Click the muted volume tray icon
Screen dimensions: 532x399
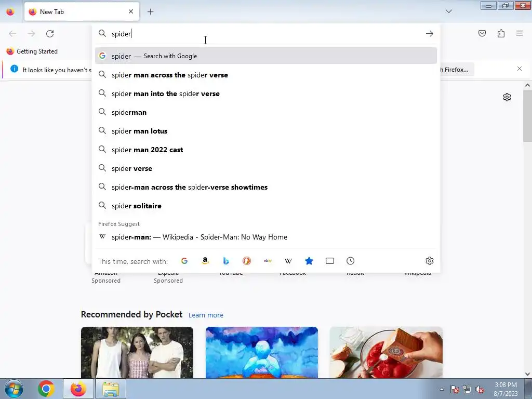coord(480,390)
